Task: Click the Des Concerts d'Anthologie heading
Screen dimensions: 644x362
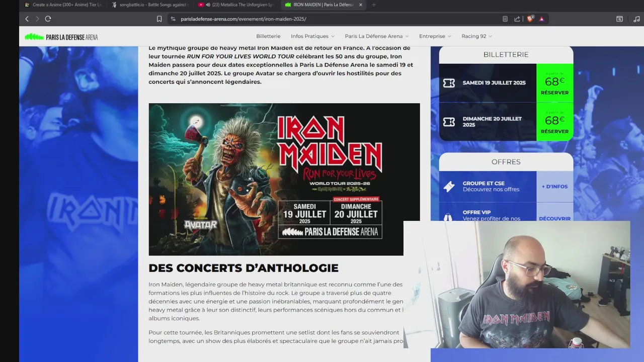Action: coord(244,268)
